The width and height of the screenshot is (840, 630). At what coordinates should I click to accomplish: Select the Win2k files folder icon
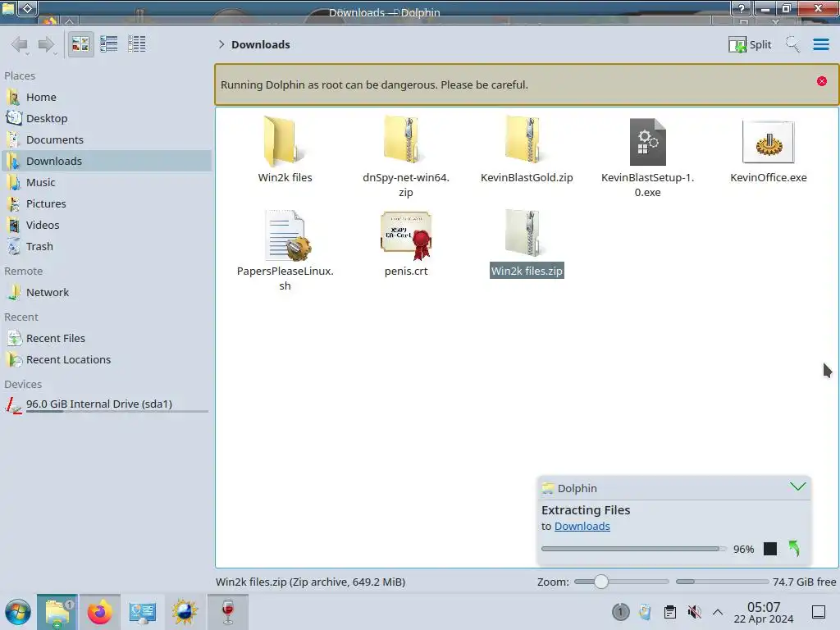tap(285, 141)
